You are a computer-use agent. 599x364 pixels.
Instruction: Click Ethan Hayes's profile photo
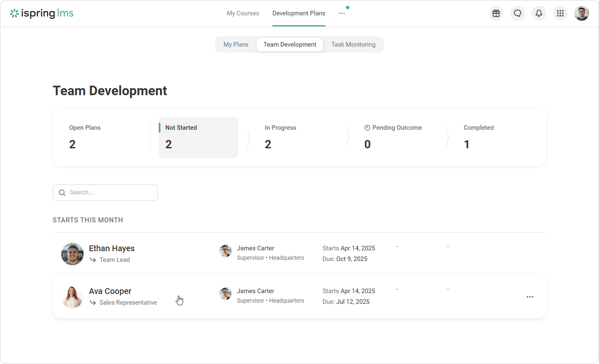72,254
